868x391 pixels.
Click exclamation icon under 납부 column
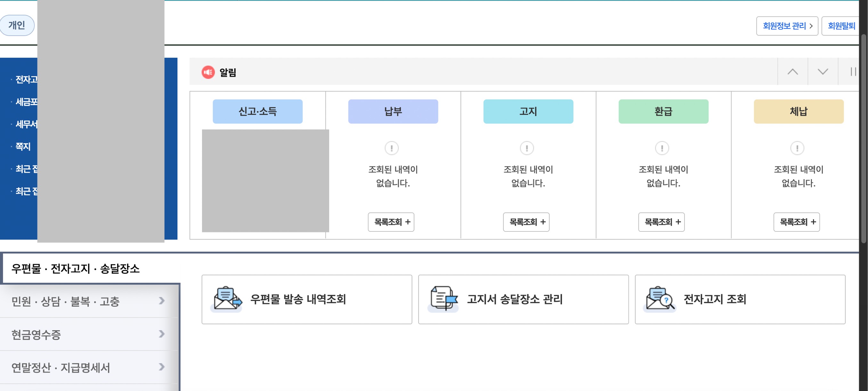[392, 148]
